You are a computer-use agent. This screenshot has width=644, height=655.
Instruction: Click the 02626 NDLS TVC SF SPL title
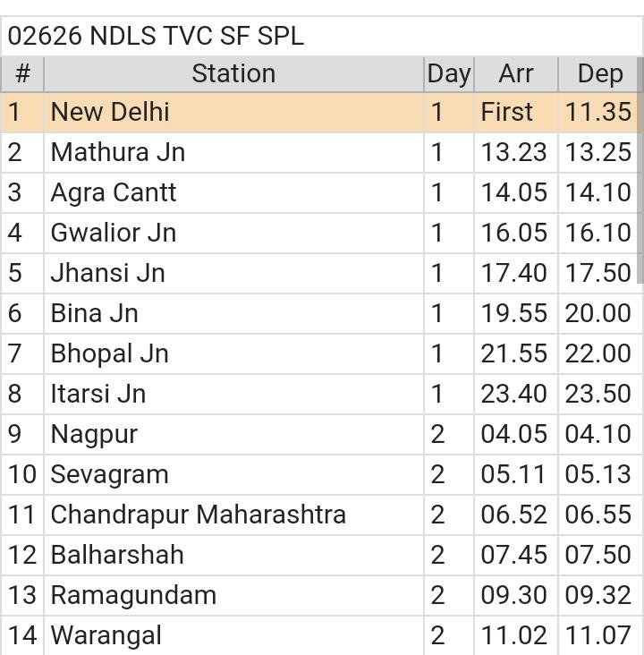[x=156, y=36]
